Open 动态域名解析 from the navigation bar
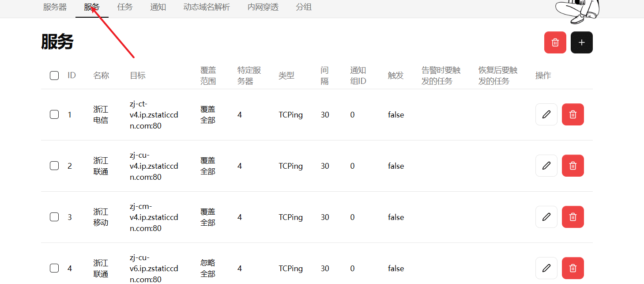Viewport: 644px width, 284px height. (206, 7)
